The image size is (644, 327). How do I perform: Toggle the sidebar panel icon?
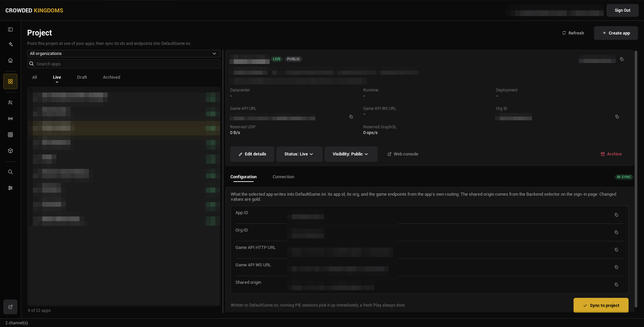(x=10, y=29)
